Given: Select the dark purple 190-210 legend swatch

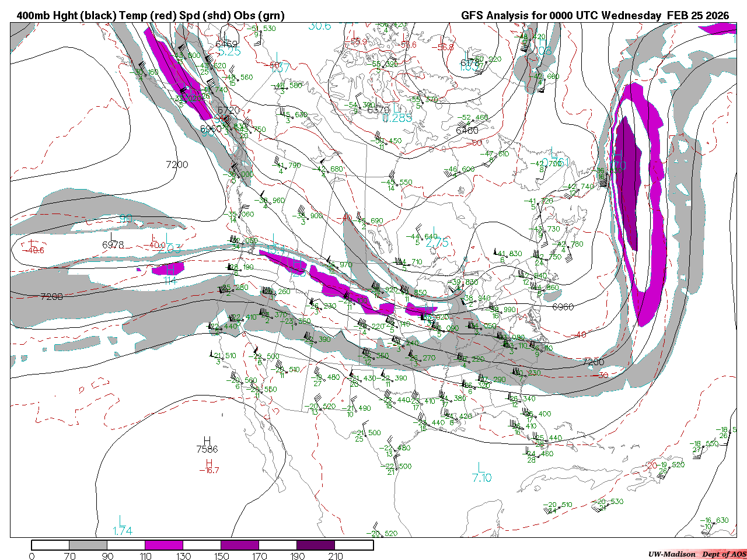Looking at the screenshot, I should click(x=316, y=545).
